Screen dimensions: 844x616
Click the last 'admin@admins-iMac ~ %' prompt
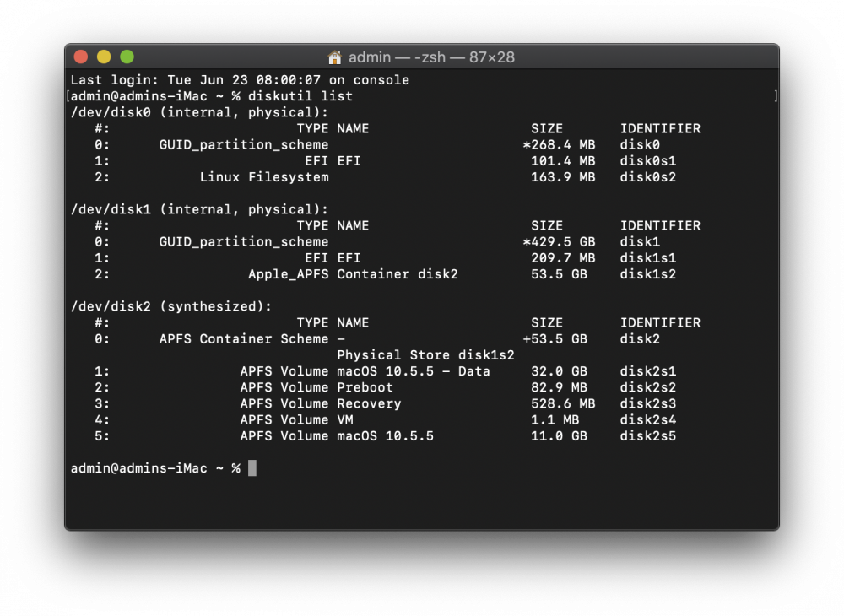(155, 468)
